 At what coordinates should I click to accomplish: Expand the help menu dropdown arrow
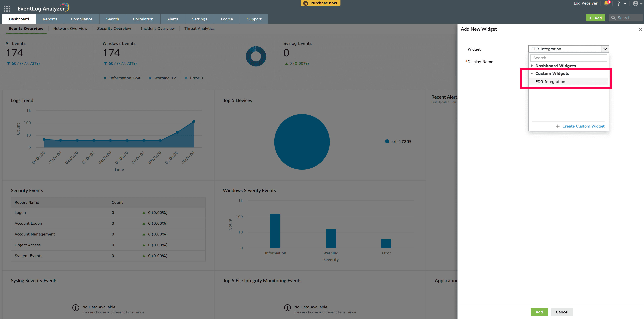[x=625, y=4]
